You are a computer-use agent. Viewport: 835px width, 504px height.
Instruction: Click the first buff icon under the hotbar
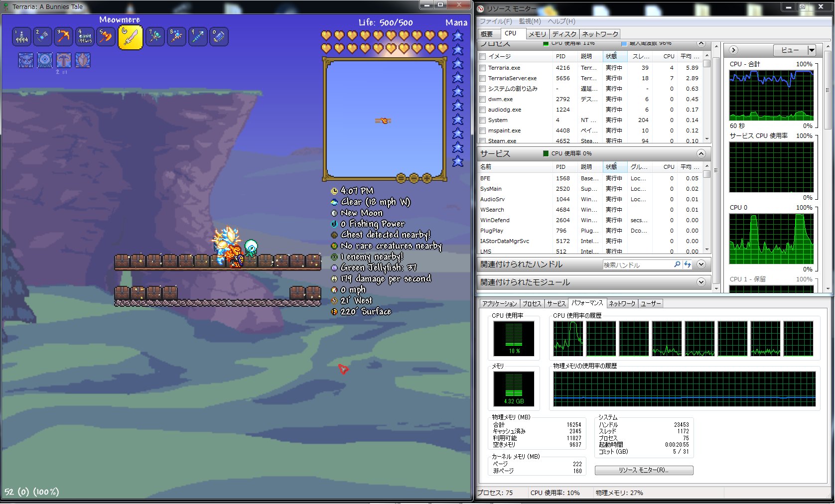[x=26, y=60]
